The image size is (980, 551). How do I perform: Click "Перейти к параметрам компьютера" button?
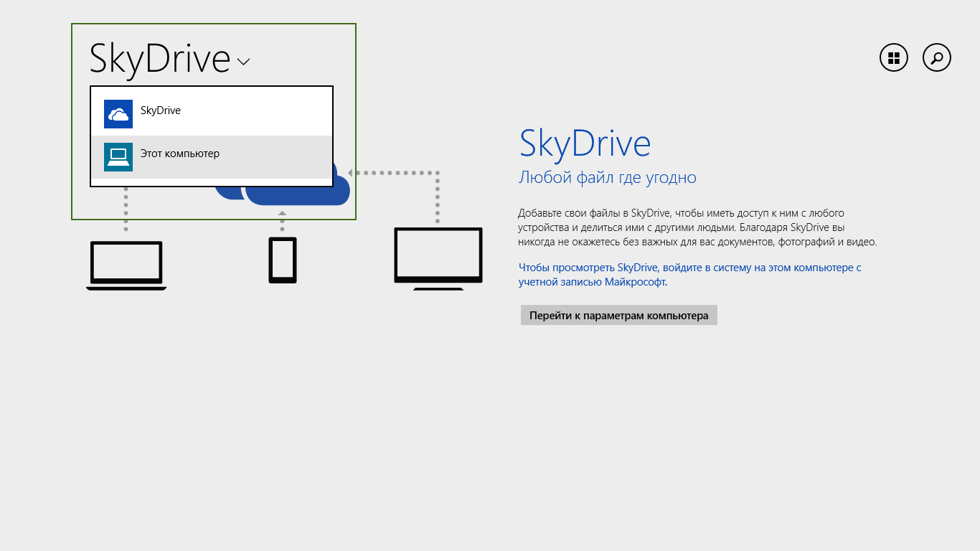619,315
